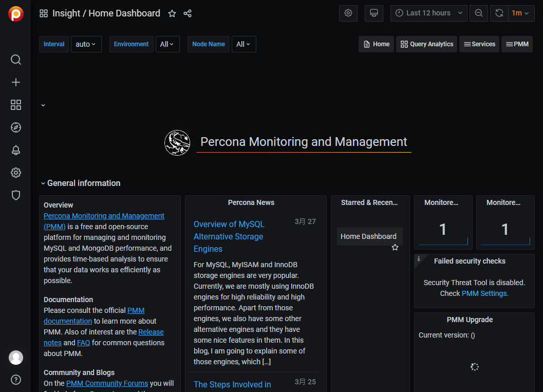The image size is (543, 392).
Task: Open Percona Monitoring and Management (PMM) link
Action: (104, 221)
